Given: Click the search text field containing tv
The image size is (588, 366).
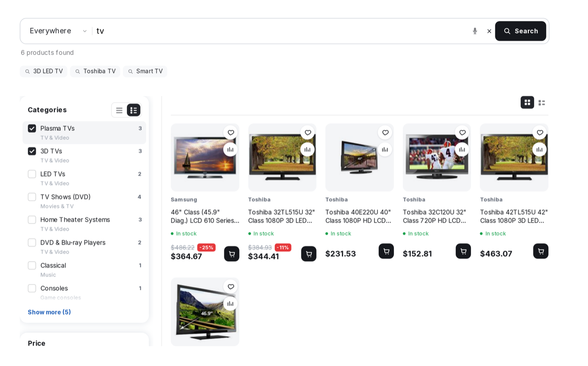Looking at the screenshot, I should 282,31.
